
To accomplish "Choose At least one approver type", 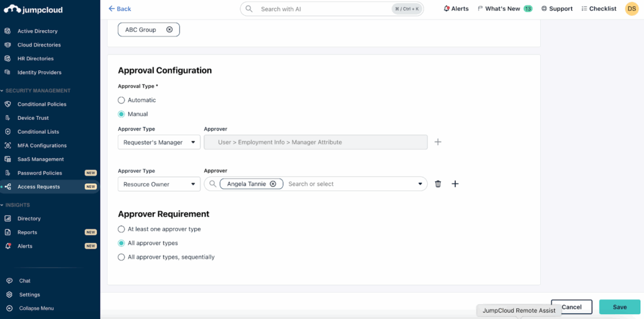I will (x=121, y=229).
